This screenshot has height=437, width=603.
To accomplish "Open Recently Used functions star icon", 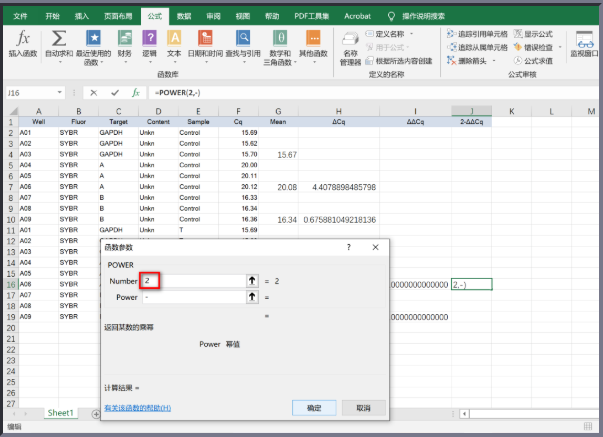I will 93,47.
